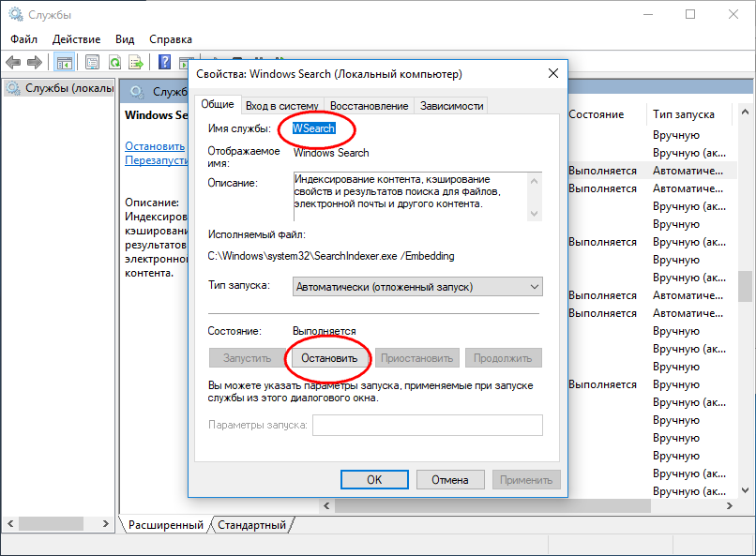Switch to the Зависимости tab

tap(451, 106)
